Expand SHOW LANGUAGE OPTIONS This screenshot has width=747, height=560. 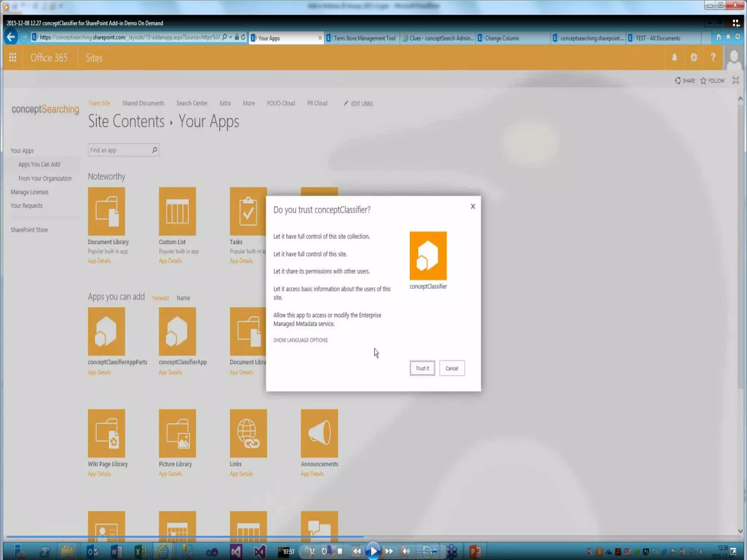coord(301,340)
